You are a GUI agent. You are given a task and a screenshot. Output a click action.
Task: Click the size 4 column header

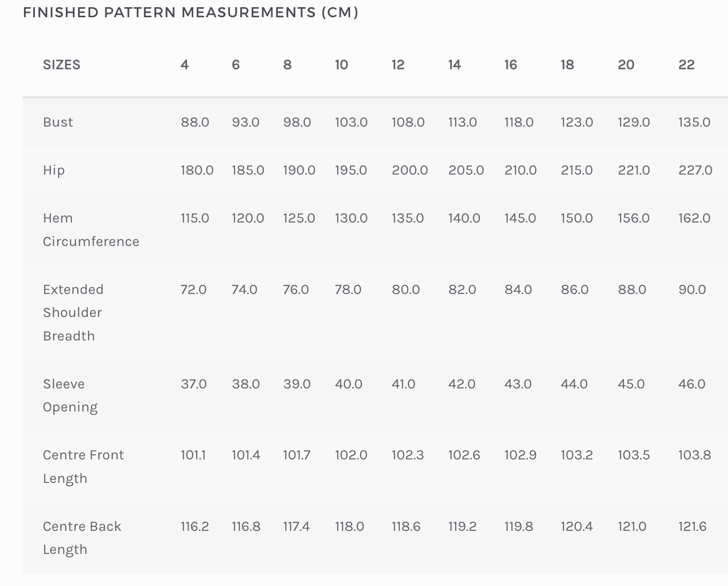coord(185,65)
